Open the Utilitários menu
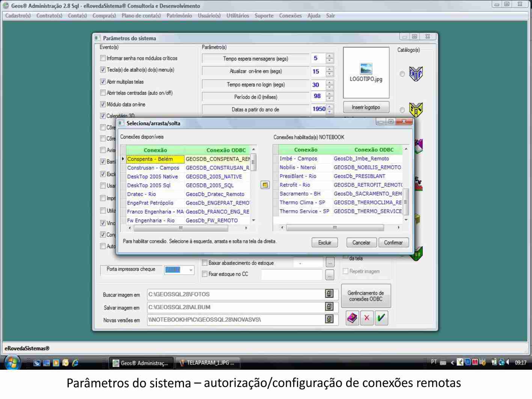This screenshot has width=532, height=399. pyautogui.click(x=238, y=16)
